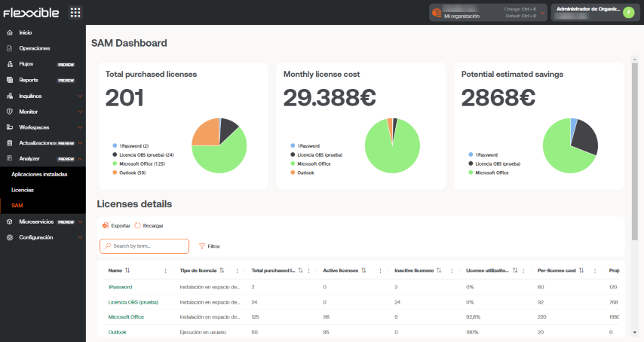The image size is (644, 342).
Task: Click the Filtrar button
Action: click(210, 246)
